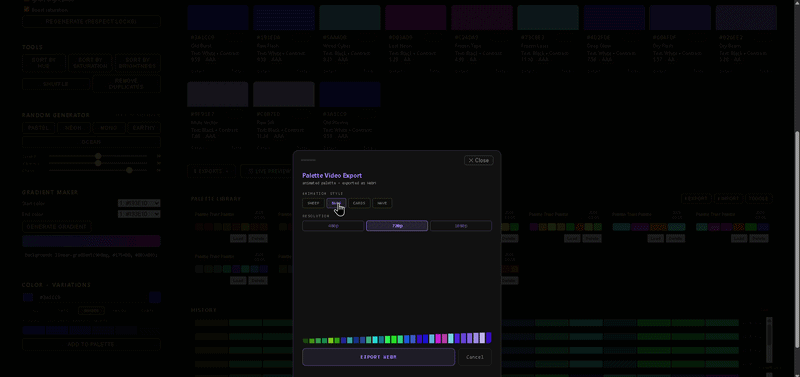The height and width of the screenshot is (377, 800).
Task: Click the color variations hex input
Action: 92,297
